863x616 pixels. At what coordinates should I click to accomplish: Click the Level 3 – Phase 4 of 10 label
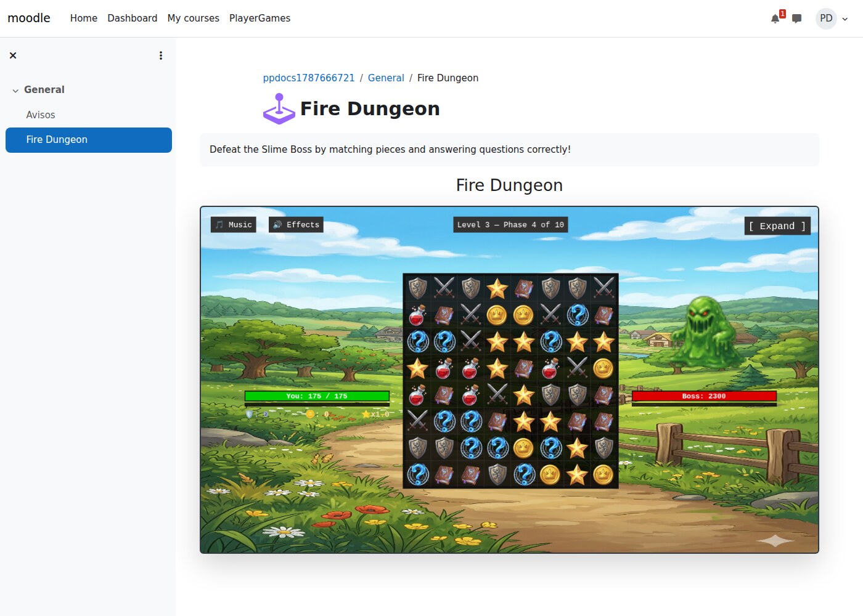click(510, 225)
